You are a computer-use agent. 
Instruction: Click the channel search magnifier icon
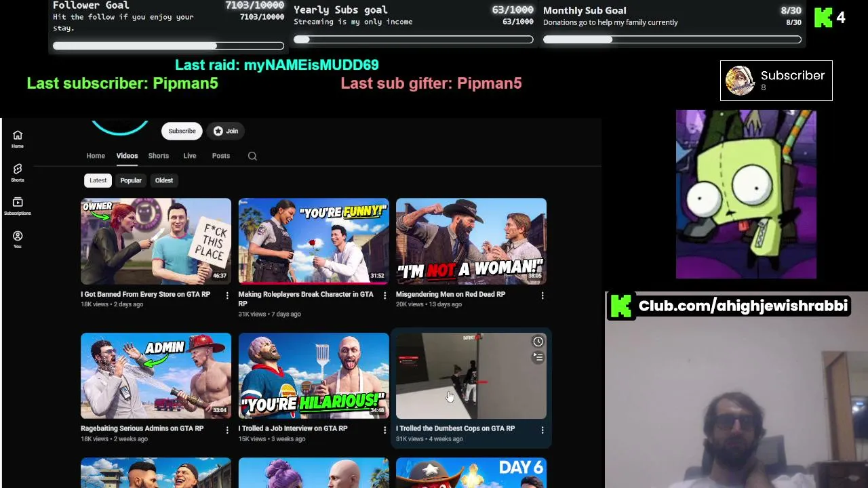[x=252, y=156]
